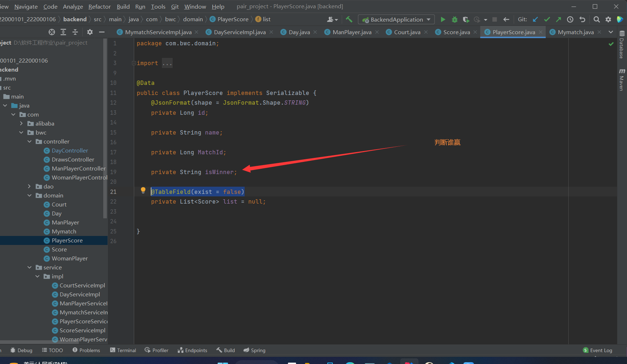Push commits with the Git green arrow
Image resolution: width=627 pixels, height=364 pixels.
point(558,19)
